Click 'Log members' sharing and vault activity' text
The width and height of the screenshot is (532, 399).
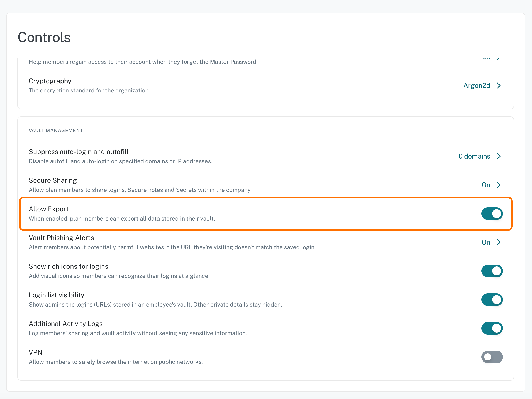tap(138, 333)
